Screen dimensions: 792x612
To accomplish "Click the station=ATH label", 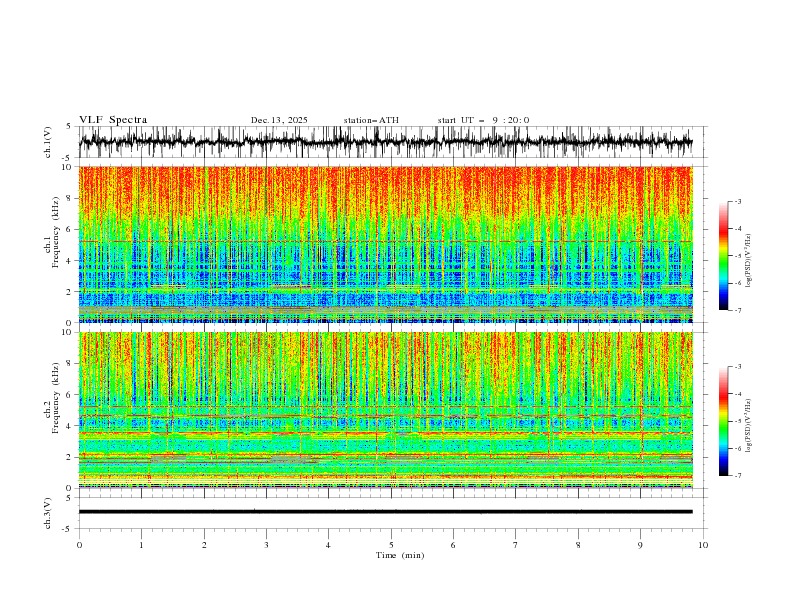I will (371, 120).
